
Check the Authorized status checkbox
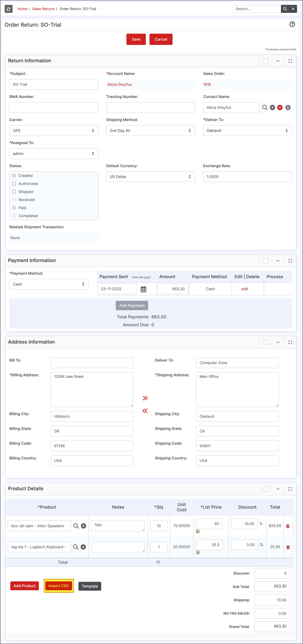click(x=14, y=184)
